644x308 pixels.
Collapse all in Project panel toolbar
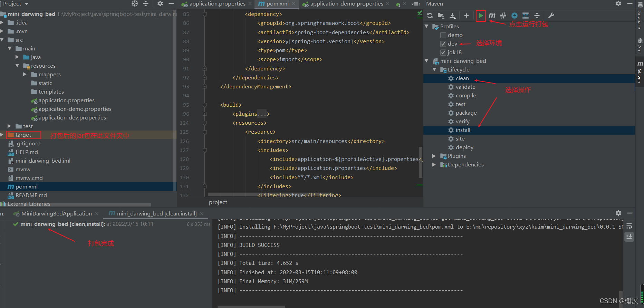[146, 3]
